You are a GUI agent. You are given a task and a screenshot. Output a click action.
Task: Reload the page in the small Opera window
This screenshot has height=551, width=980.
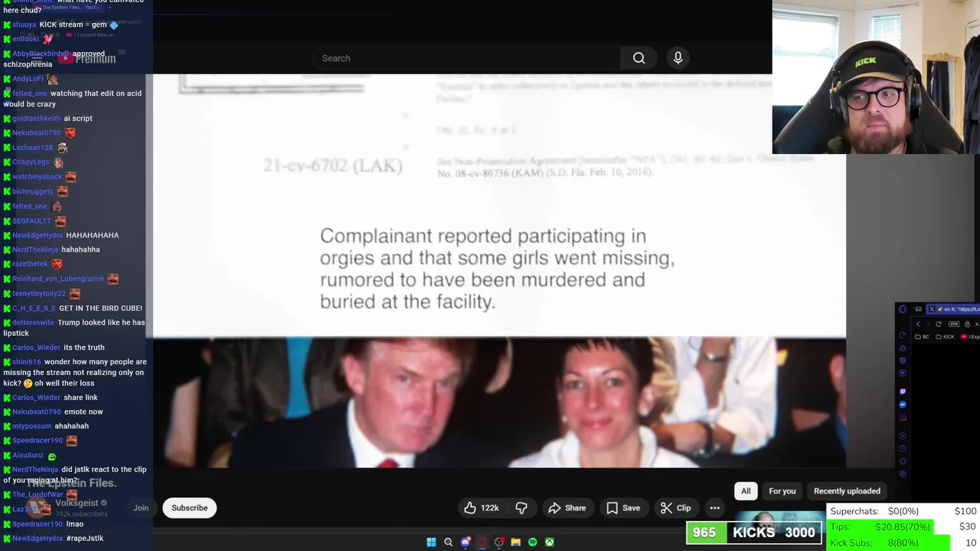(939, 324)
